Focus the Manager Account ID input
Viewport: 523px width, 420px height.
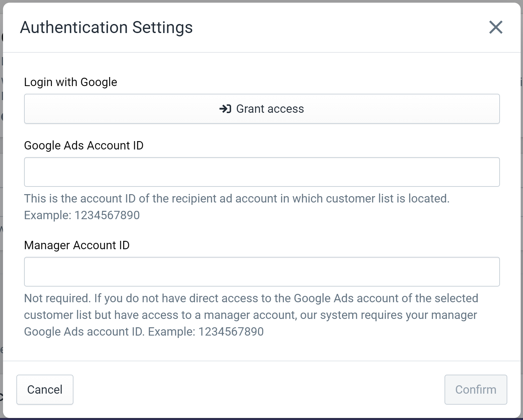(262, 272)
